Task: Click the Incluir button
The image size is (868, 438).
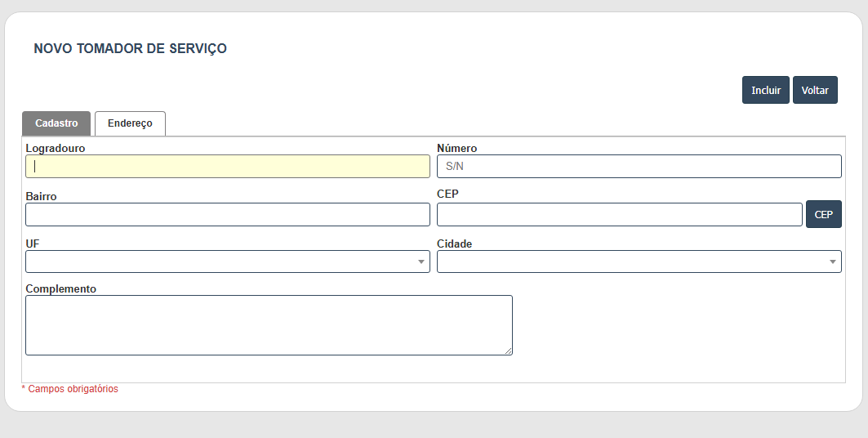Action: (766, 90)
